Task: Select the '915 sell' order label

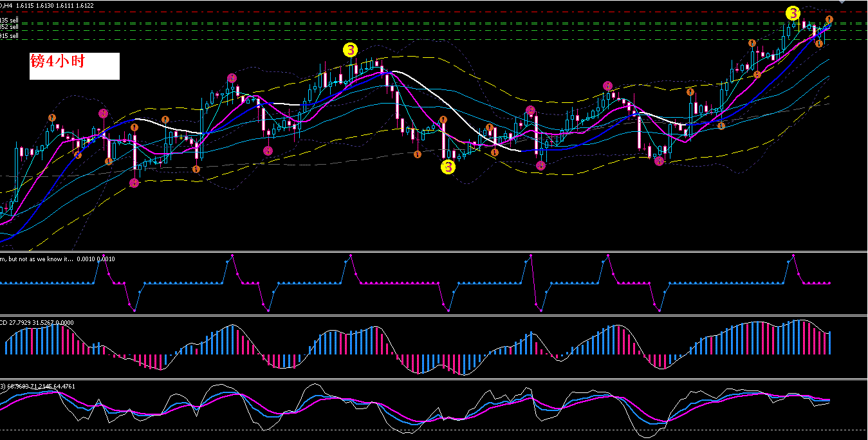Action: [9, 36]
